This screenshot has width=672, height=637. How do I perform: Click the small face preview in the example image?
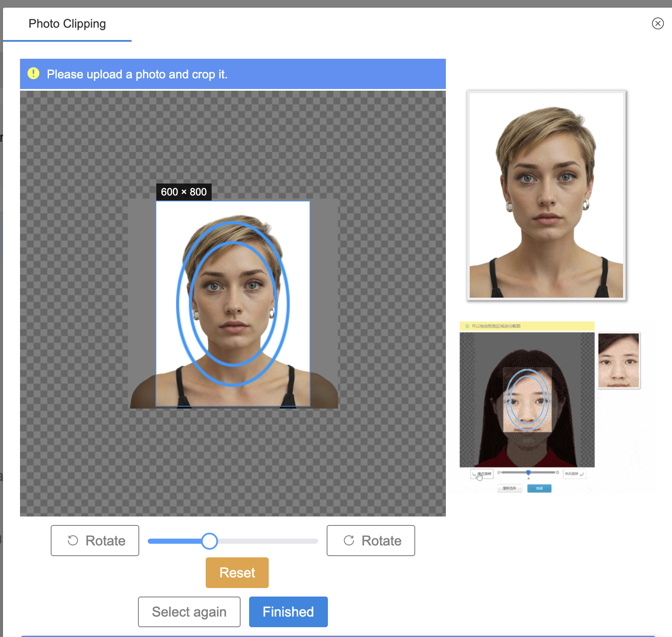(x=618, y=360)
